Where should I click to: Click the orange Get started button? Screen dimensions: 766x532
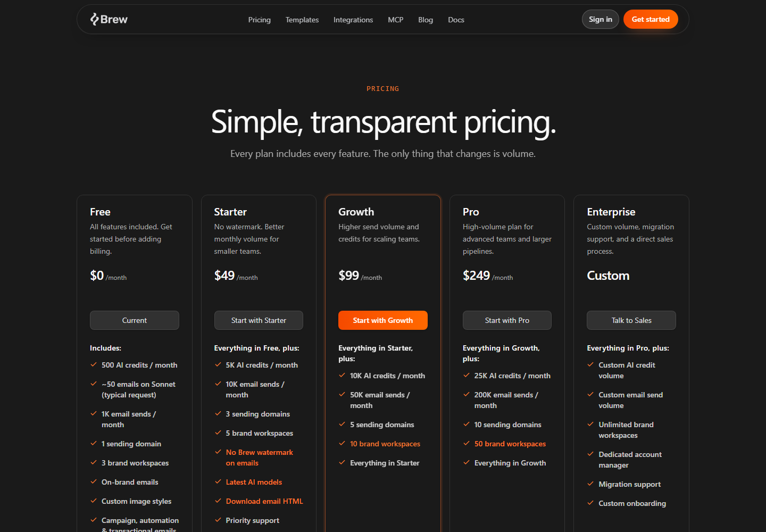tap(651, 19)
